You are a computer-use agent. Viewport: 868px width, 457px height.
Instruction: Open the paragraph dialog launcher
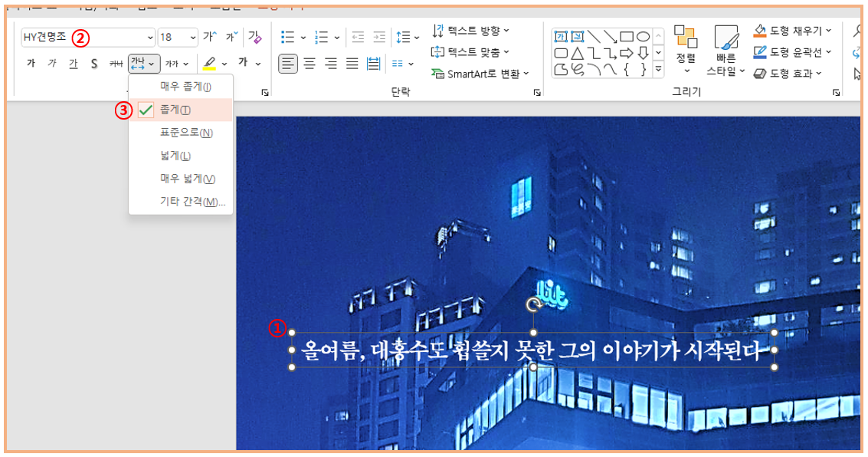[x=537, y=93]
